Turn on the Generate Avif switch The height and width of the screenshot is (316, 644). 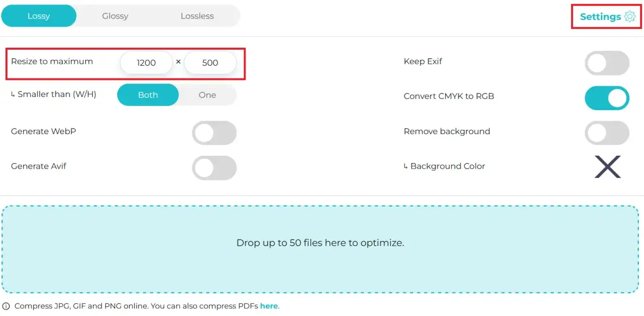(214, 168)
